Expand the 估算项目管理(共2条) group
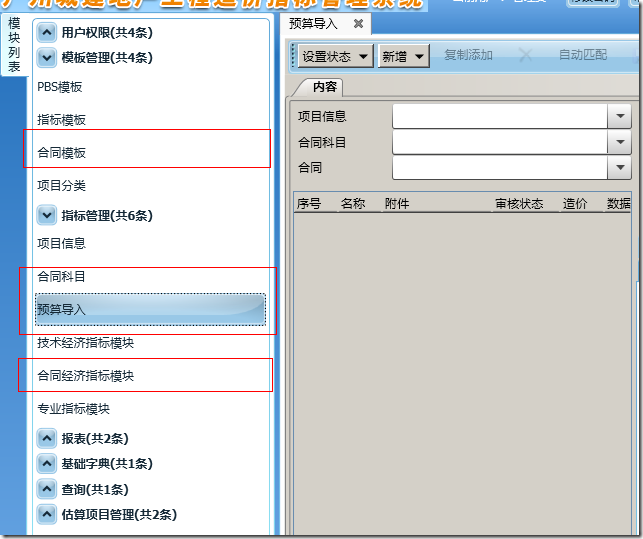Viewport: 643px width, 539px height. (47, 514)
